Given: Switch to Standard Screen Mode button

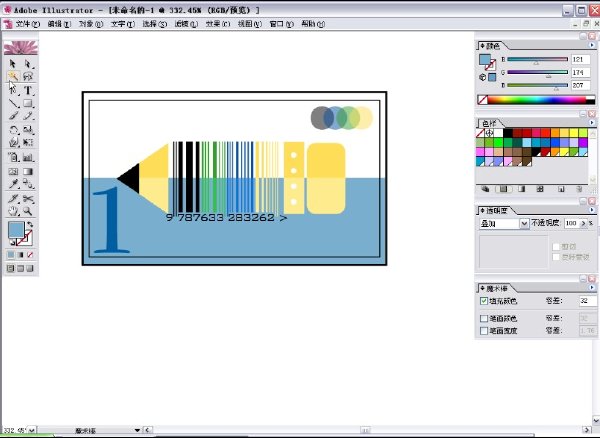Looking at the screenshot, I should point(11,269).
